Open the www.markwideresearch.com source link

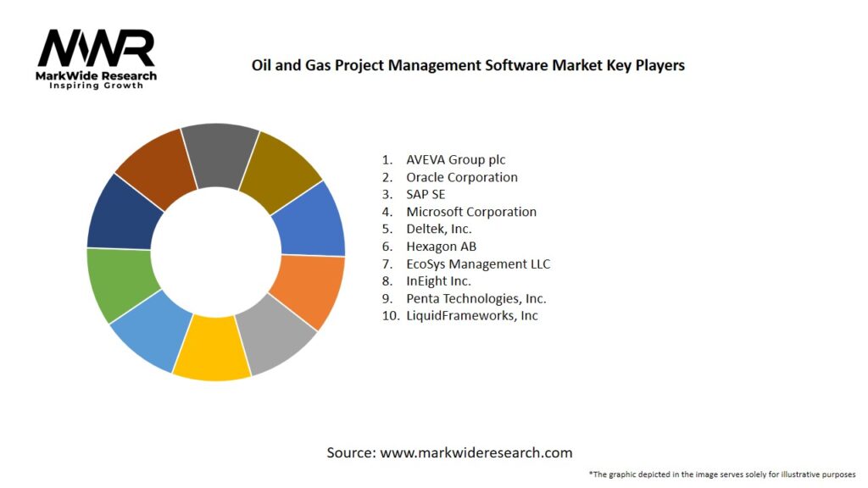click(x=476, y=452)
